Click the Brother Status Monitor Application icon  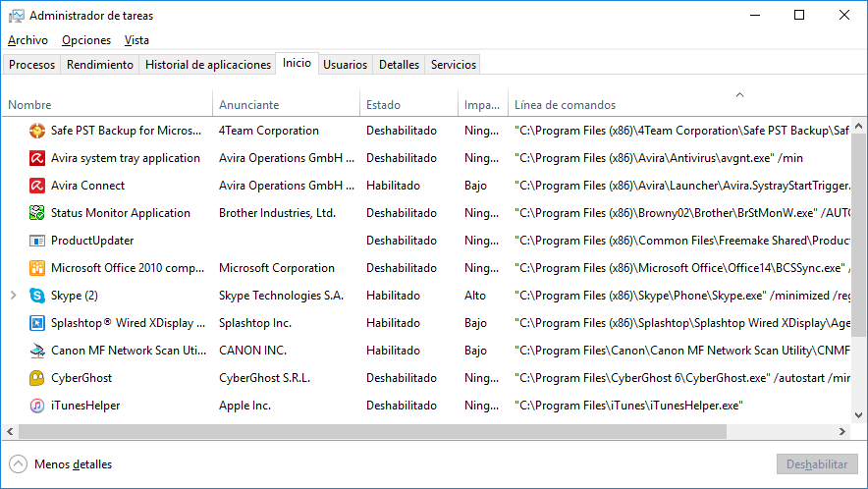[x=37, y=213]
